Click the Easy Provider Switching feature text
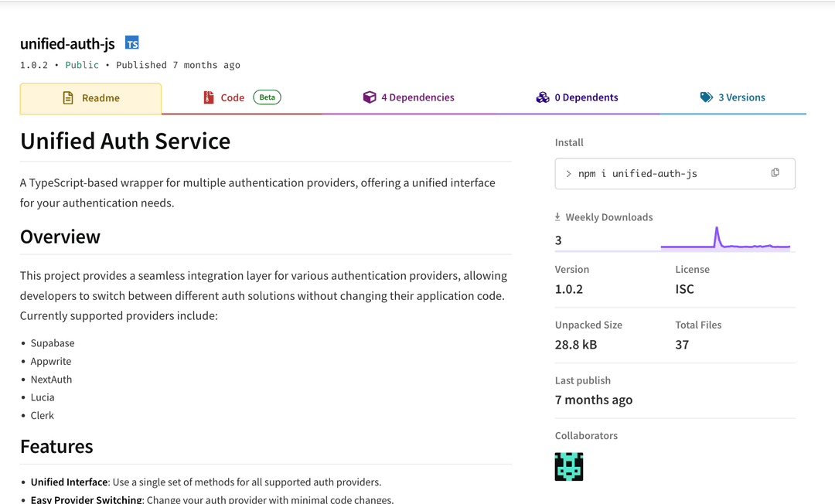The height and width of the screenshot is (504, 835). pos(212,499)
